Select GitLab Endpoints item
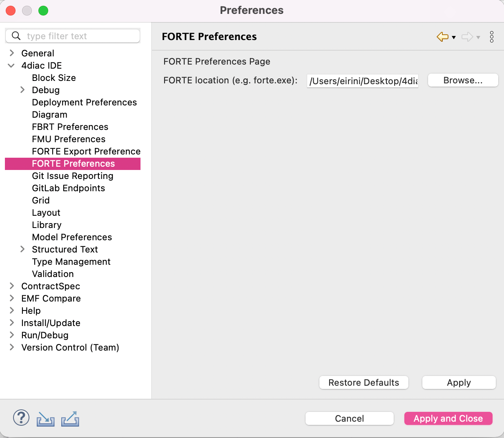Viewport: 504px width, 438px height. pyautogui.click(x=69, y=188)
